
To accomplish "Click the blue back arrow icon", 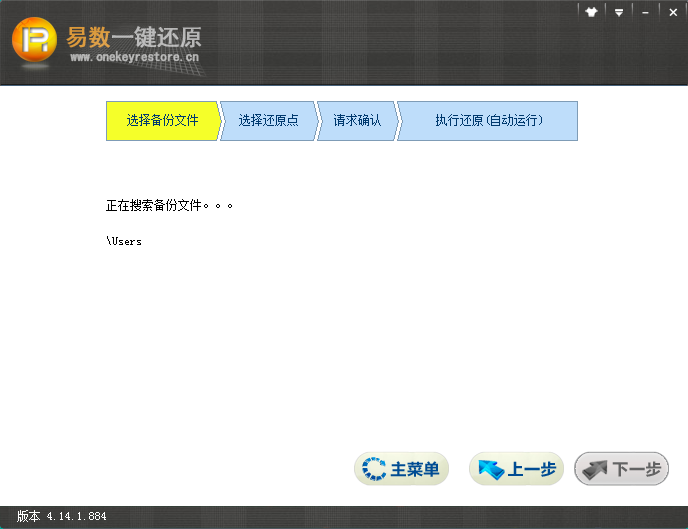I will (x=490, y=469).
